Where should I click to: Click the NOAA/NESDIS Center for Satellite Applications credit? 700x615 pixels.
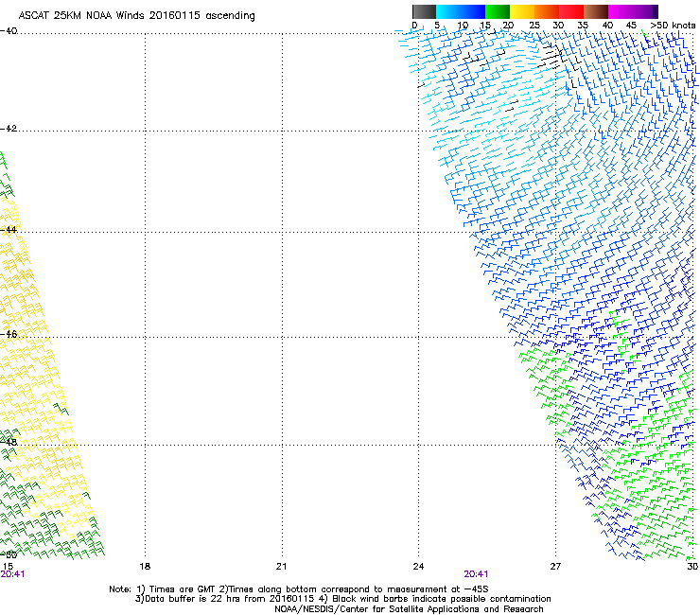tap(409, 609)
